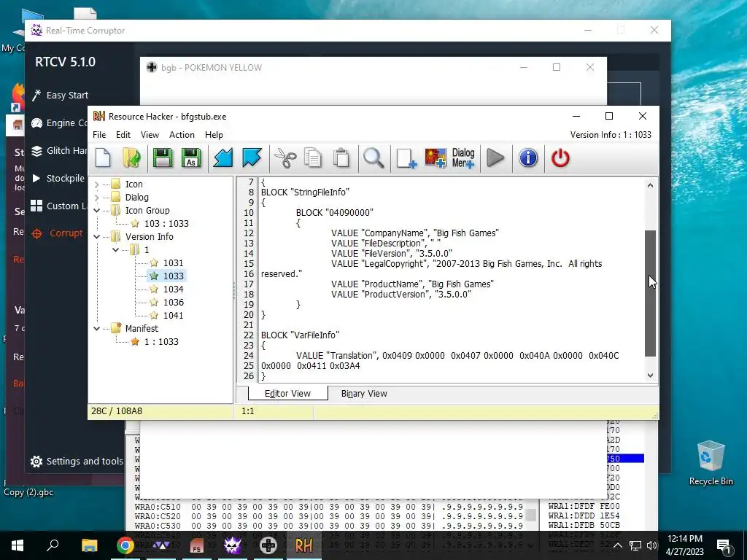Select version resource 1033
Viewport: 747px width, 560px height.
point(173,276)
